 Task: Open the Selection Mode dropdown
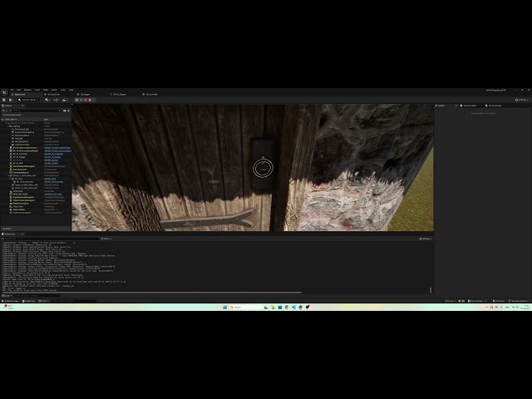tap(28, 100)
